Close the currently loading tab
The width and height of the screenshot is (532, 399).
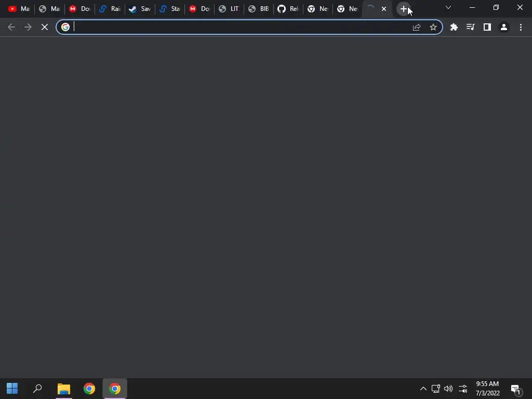tap(384, 9)
